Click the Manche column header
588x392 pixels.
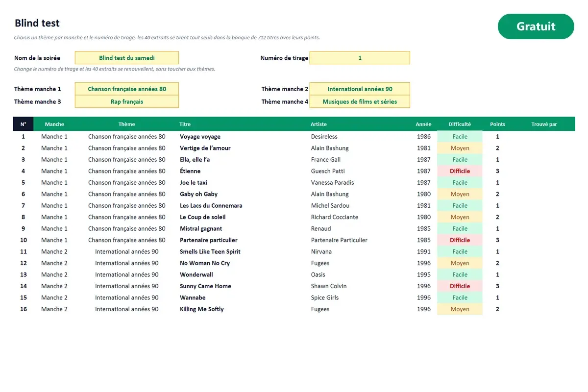[x=54, y=124]
